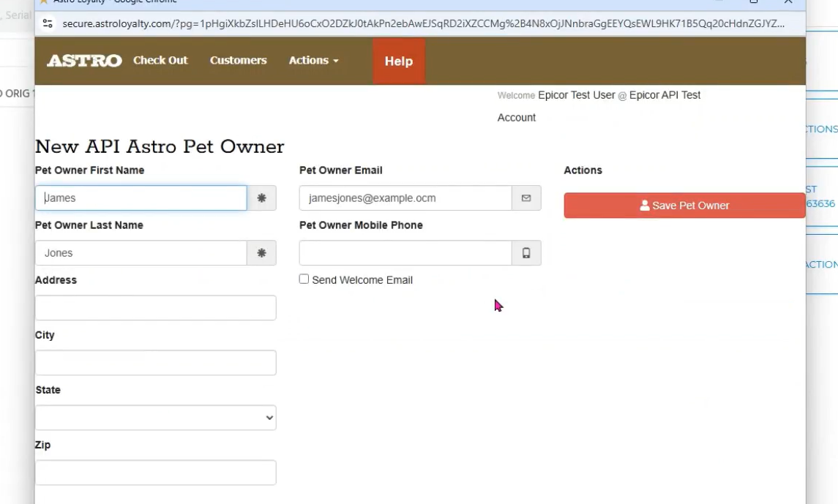The image size is (838, 504).
Task: Click the Pet Owner Mobile Phone field
Action: tap(405, 253)
